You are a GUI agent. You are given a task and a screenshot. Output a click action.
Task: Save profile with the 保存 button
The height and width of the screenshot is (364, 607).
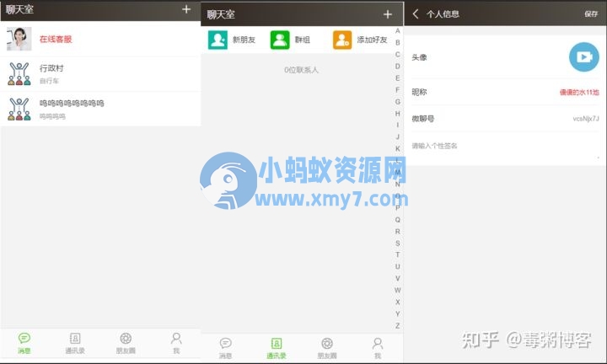pos(591,14)
